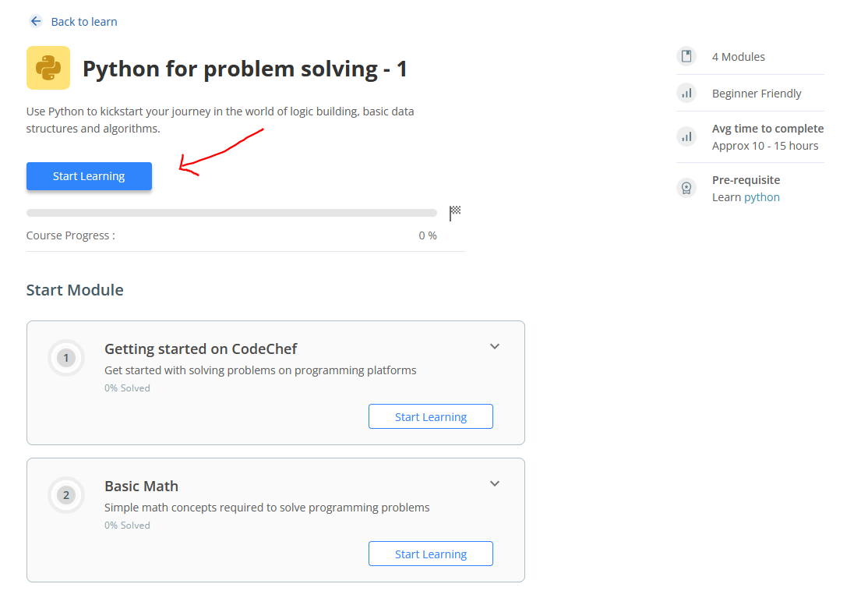Select module number circle 2
The image size is (868, 591).
[x=66, y=495]
